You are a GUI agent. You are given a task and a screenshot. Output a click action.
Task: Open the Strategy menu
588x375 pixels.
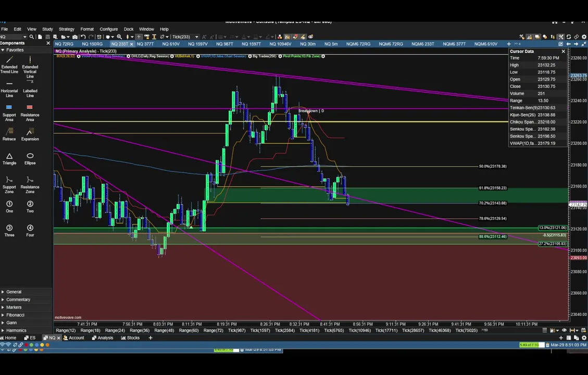coord(66,29)
